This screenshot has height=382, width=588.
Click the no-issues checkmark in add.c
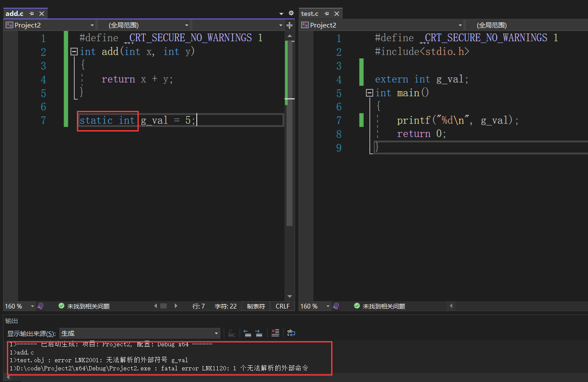coord(61,306)
